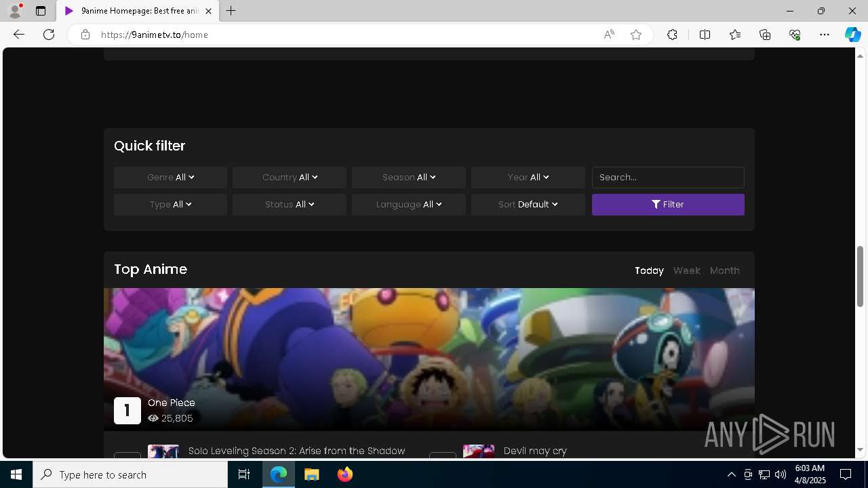Open the volume control tray icon
Screen dimensions: 868x488
781,474
